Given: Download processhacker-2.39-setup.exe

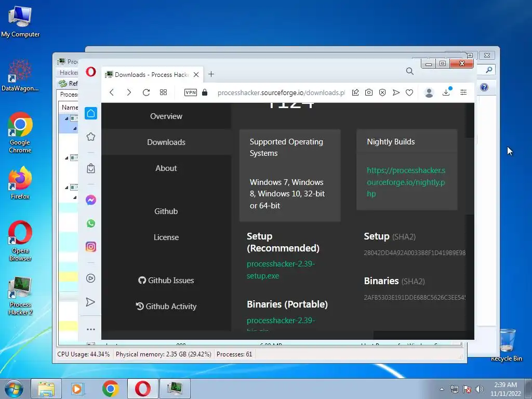Looking at the screenshot, I should tap(281, 270).
